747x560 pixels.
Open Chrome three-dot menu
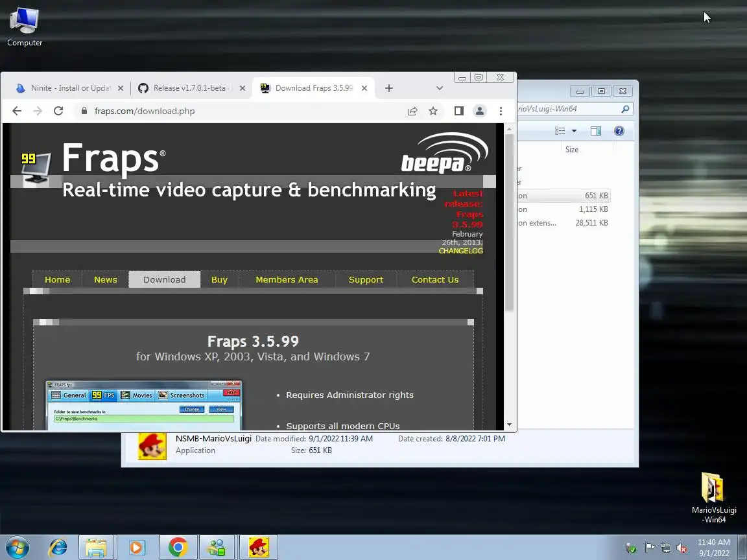[501, 111]
